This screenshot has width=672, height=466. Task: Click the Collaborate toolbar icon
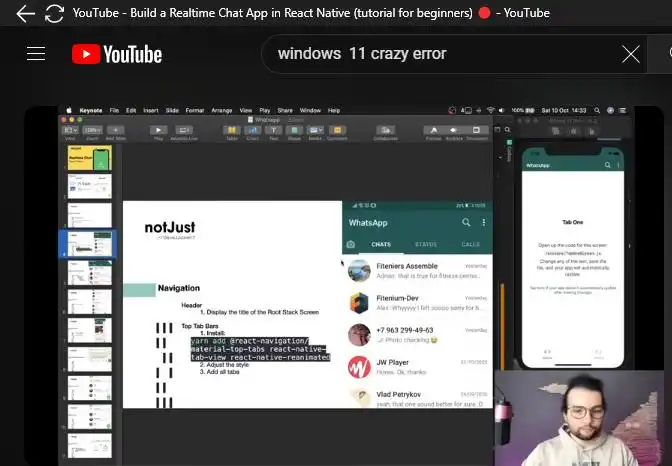[x=385, y=130]
